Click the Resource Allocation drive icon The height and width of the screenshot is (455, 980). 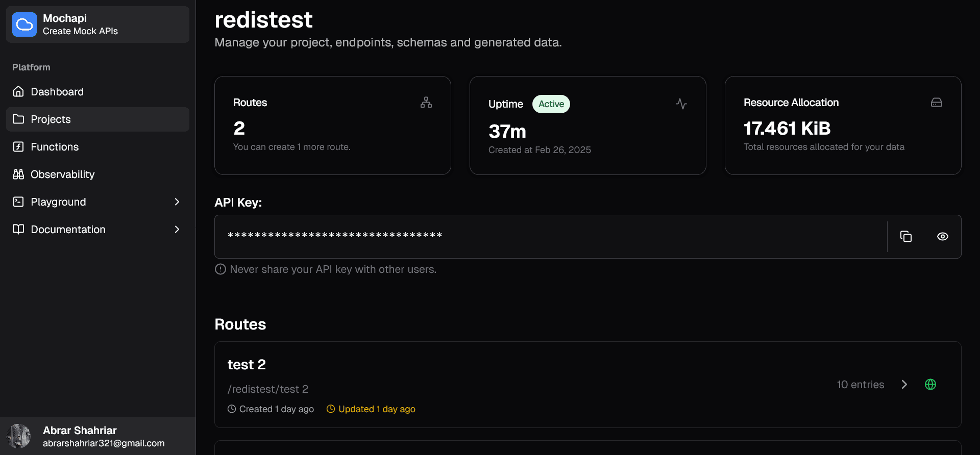pos(937,103)
